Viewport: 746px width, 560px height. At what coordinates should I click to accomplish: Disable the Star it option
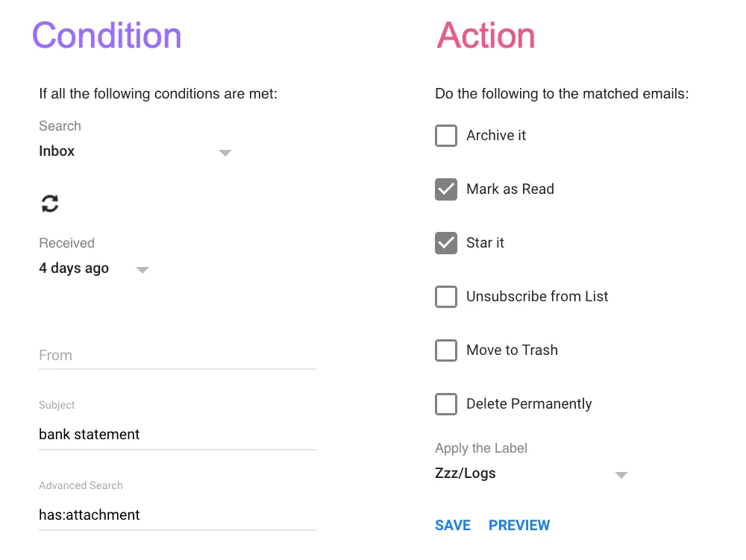[445, 242]
